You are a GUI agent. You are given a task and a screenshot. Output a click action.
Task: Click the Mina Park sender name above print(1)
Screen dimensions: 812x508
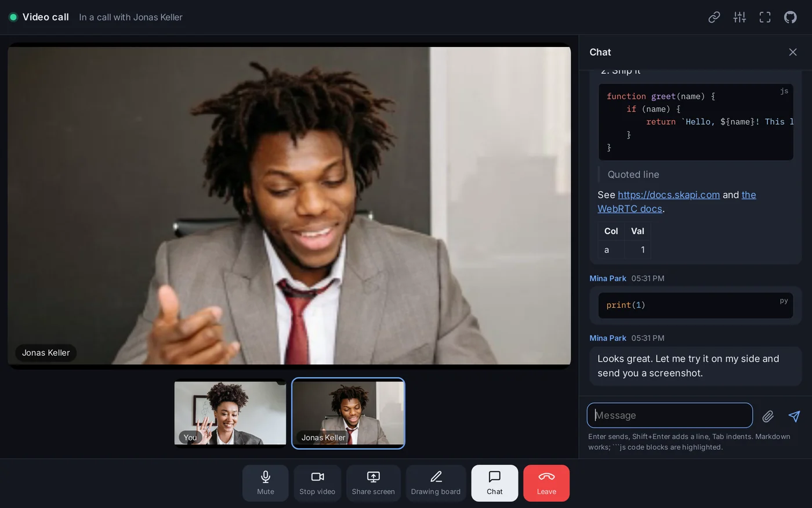(608, 279)
